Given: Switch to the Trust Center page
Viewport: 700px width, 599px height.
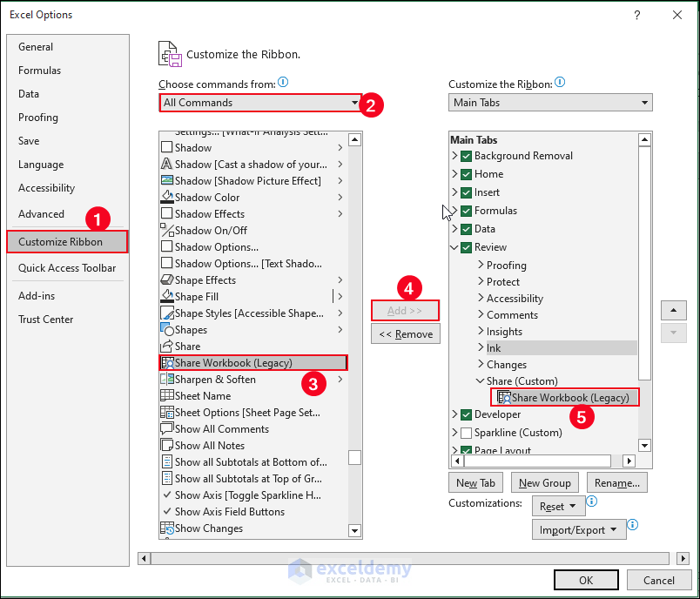Looking at the screenshot, I should tap(45, 319).
